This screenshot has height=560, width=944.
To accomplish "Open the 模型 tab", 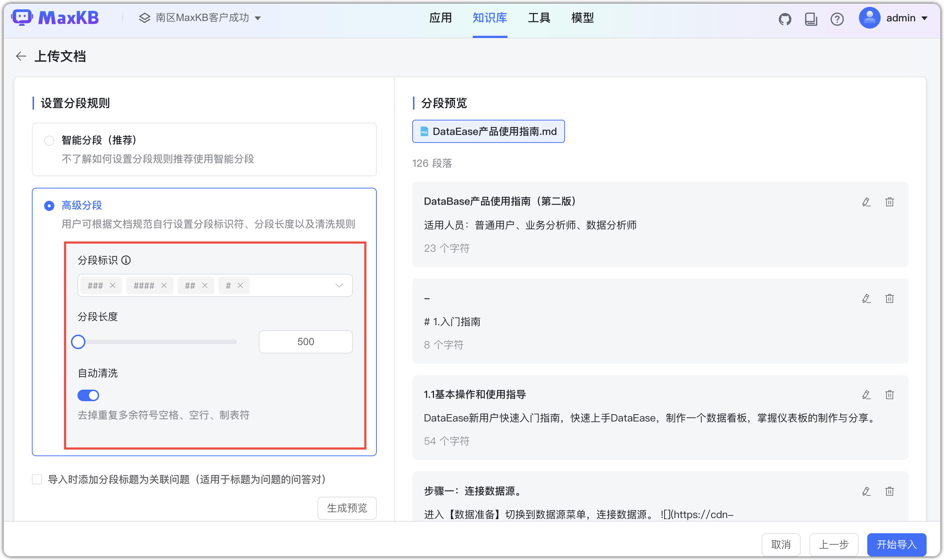I will [582, 18].
